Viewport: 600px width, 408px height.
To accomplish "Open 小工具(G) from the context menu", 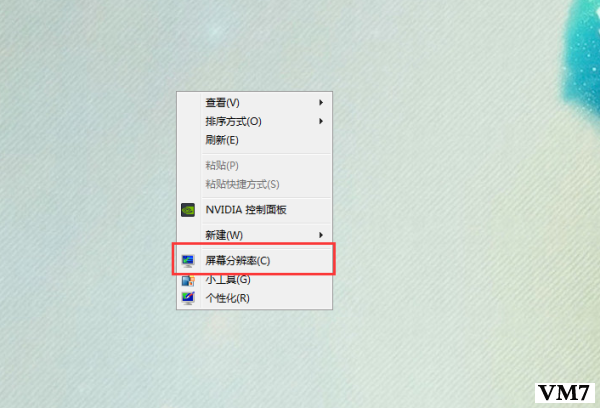I will tap(254, 280).
